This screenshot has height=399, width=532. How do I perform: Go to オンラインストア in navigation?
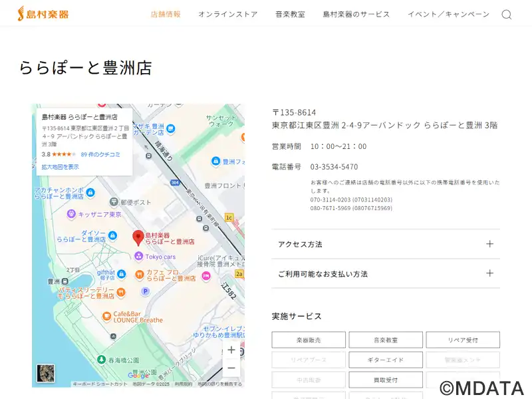click(228, 14)
